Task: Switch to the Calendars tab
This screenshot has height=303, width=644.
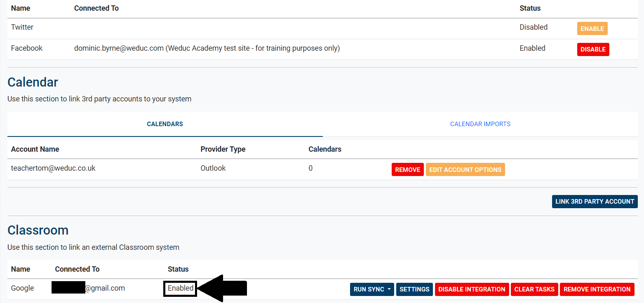Action: [165, 124]
